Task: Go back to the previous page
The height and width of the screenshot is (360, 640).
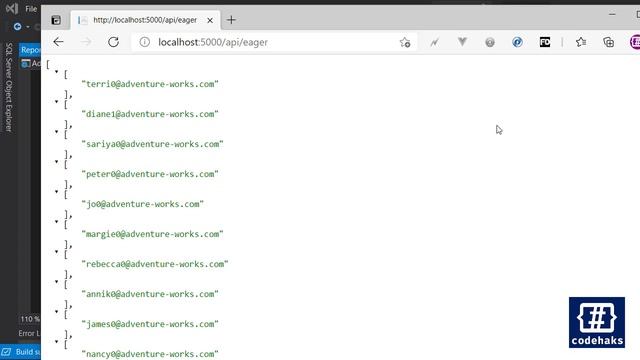Action: (58, 42)
